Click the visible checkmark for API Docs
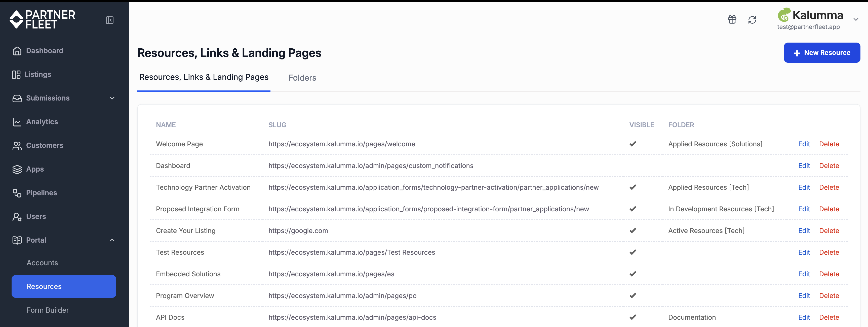This screenshot has width=868, height=327. (633, 317)
